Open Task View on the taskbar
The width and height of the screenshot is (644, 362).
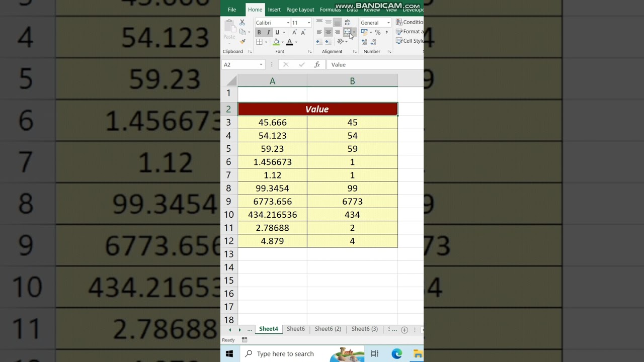[x=375, y=354]
